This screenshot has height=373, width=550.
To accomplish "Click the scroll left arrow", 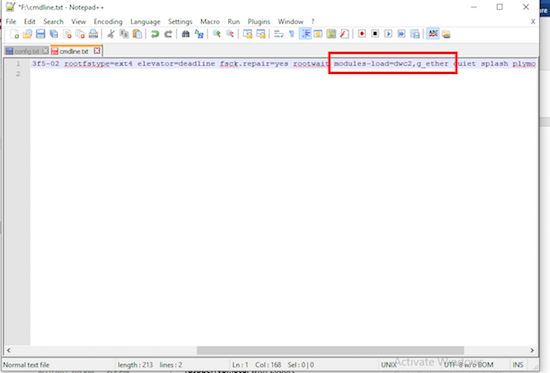I will click(x=8, y=350).
